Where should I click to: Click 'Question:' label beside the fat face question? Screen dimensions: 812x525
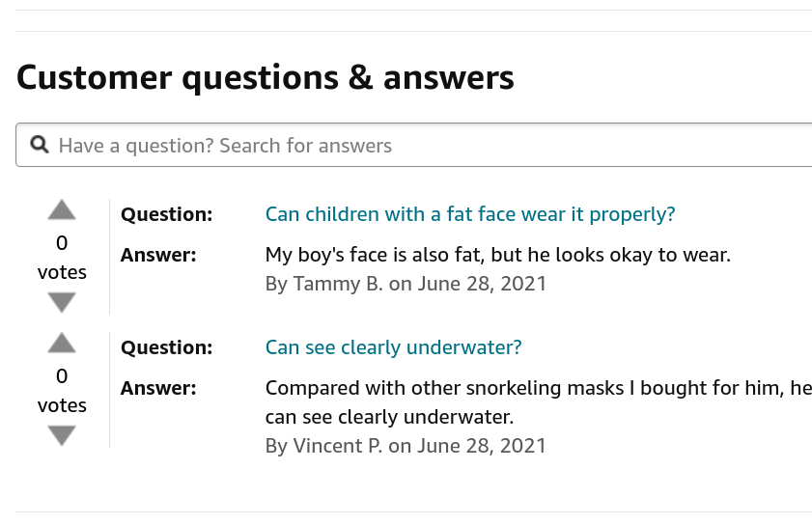[166, 214]
